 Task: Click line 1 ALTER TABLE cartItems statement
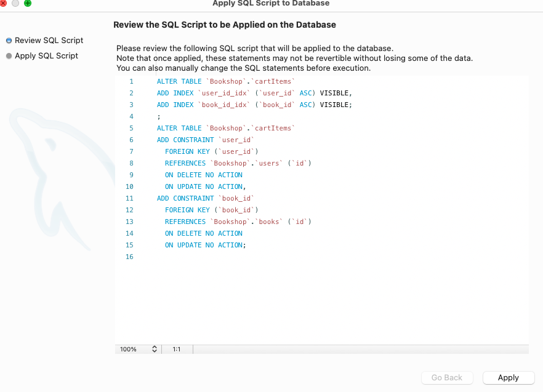coord(226,81)
